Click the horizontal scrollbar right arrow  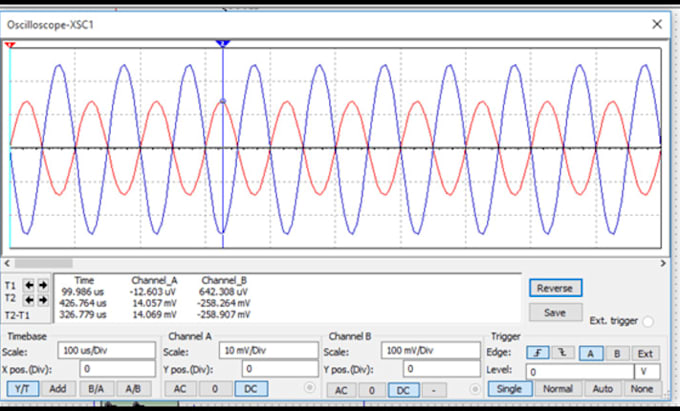663,263
